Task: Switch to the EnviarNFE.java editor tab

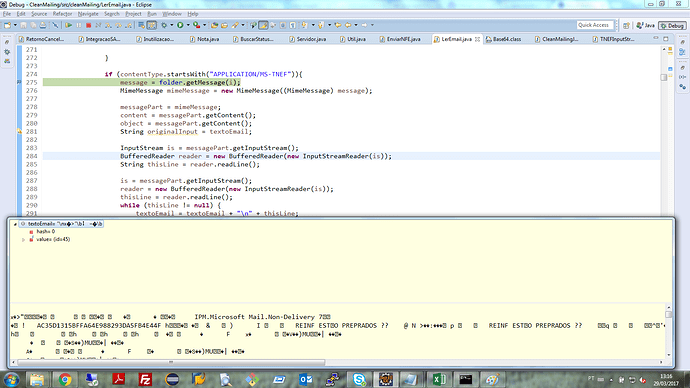Action: 400,39
